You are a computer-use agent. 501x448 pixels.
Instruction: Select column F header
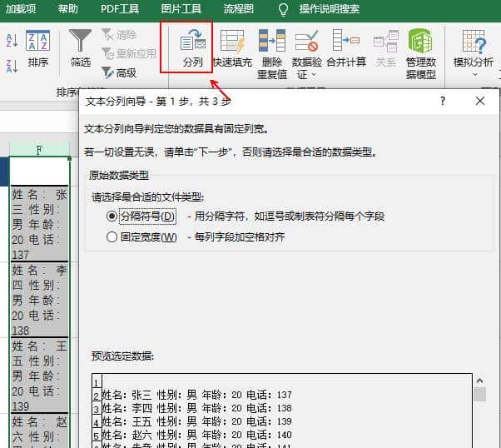39,149
